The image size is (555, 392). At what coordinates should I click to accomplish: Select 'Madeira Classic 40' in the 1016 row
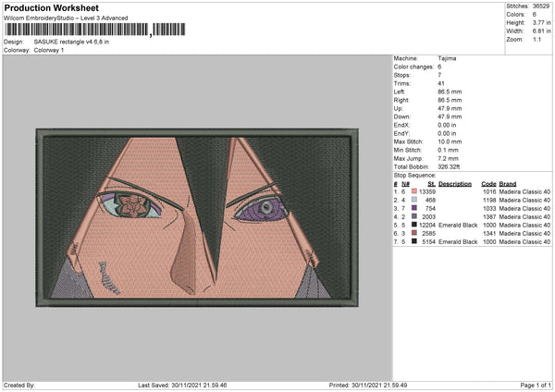coord(524,191)
